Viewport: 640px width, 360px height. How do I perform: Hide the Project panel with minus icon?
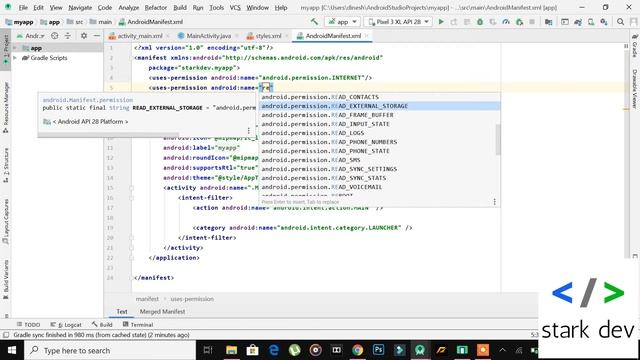[x=96, y=36]
